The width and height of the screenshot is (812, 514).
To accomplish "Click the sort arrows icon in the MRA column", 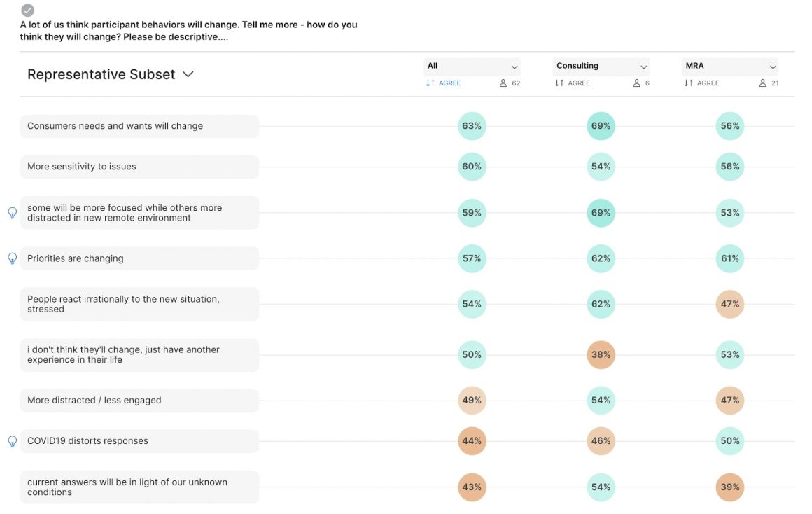I will (x=689, y=83).
